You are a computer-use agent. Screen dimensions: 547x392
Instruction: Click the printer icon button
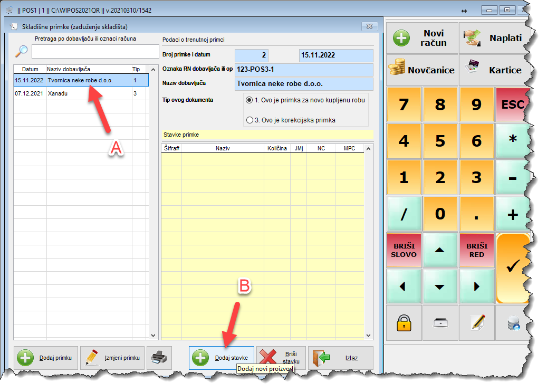159,358
